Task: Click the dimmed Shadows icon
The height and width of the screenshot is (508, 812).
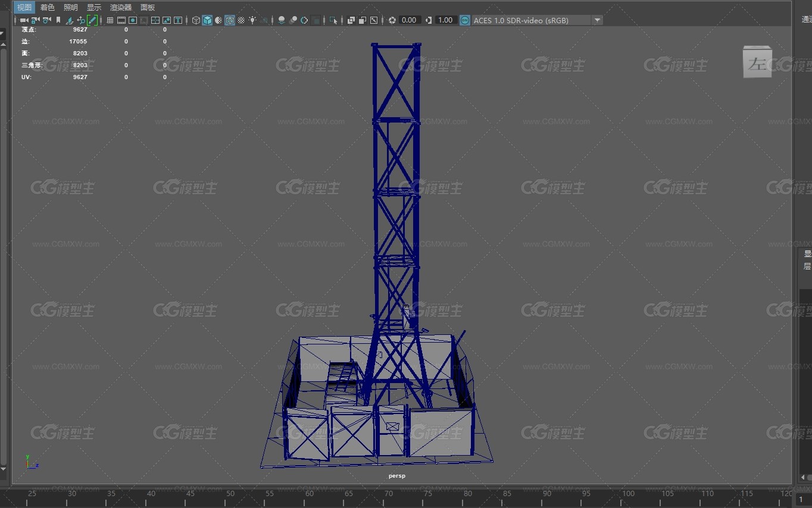Action: 264,20
